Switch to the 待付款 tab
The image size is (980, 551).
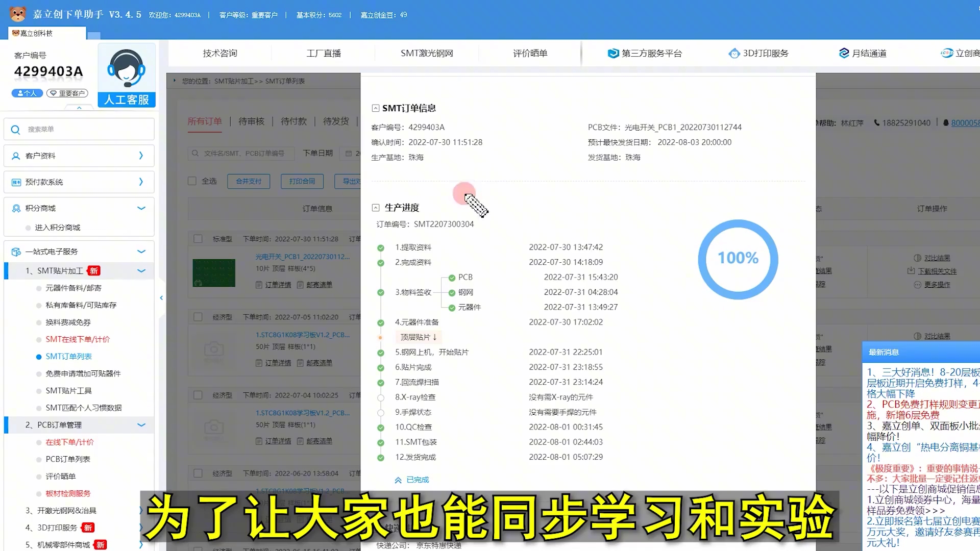tap(294, 121)
